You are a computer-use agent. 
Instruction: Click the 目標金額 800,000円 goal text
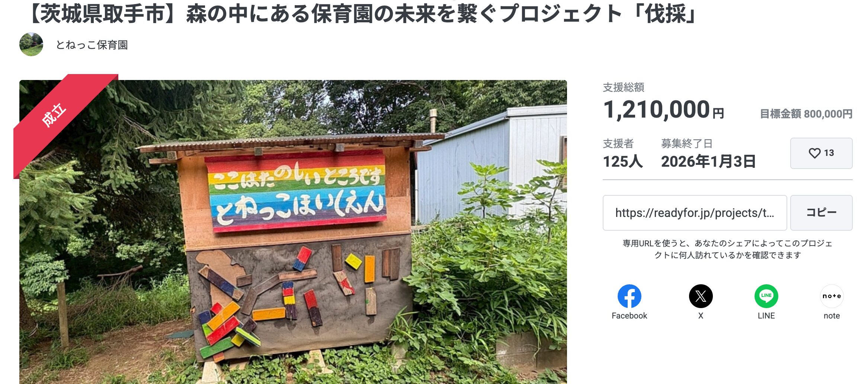pos(806,114)
